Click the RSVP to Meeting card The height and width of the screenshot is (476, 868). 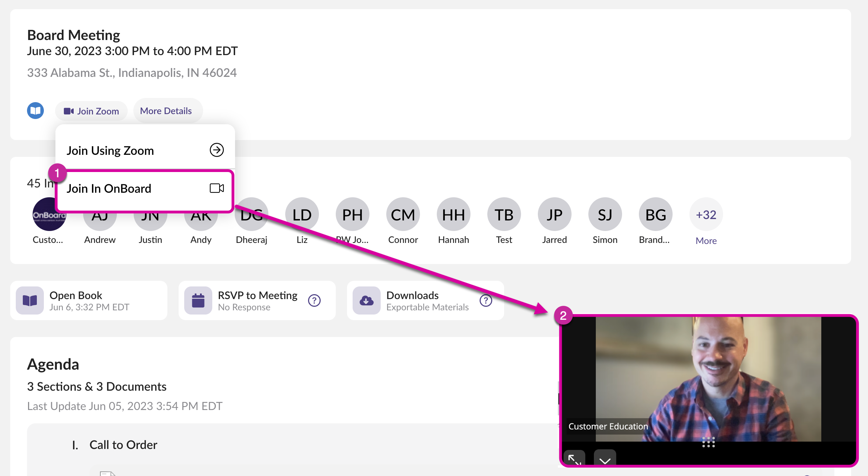(x=257, y=300)
